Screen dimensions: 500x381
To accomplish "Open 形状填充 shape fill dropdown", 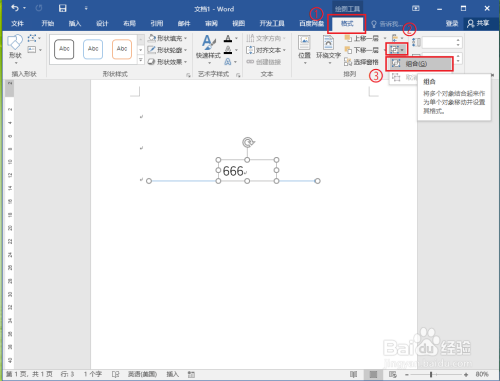I will click(167, 38).
